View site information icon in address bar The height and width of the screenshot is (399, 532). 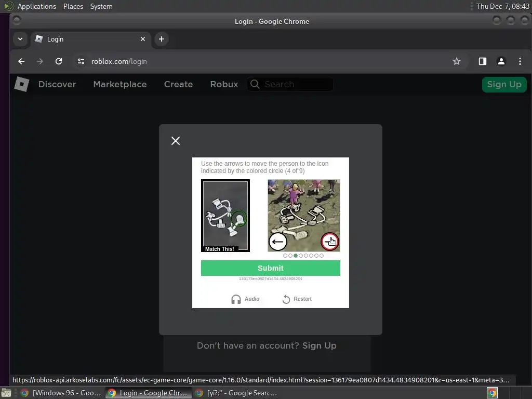pyautogui.click(x=81, y=61)
